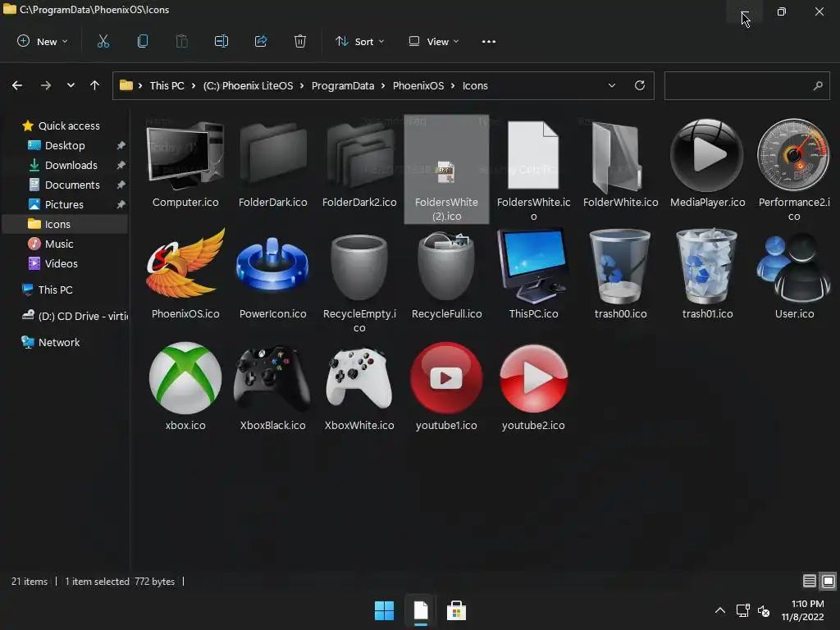The width and height of the screenshot is (840, 630).
Task: Open Downloads from the sidebar
Action: (71, 165)
